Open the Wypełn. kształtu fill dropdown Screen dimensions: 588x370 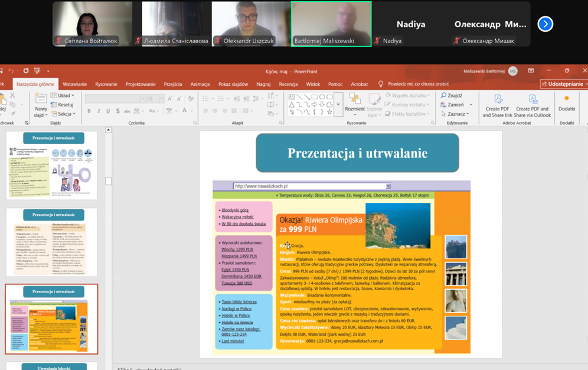tap(407, 95)
